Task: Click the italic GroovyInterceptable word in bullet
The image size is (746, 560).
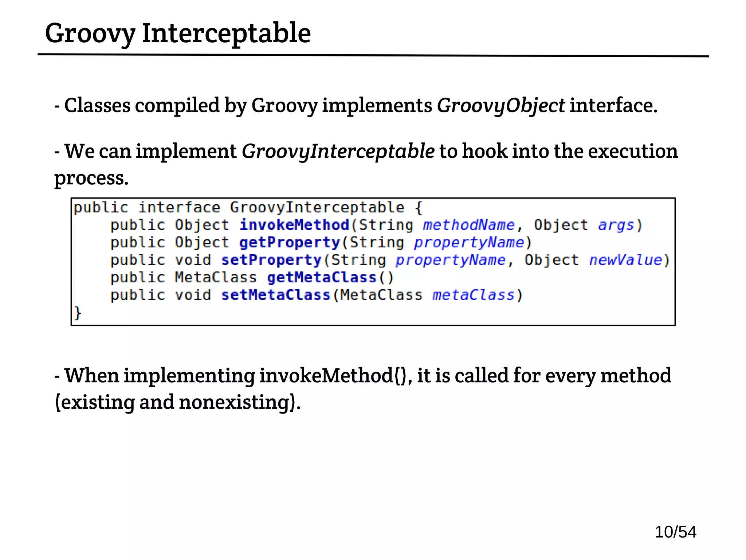Action: [338, 152]
